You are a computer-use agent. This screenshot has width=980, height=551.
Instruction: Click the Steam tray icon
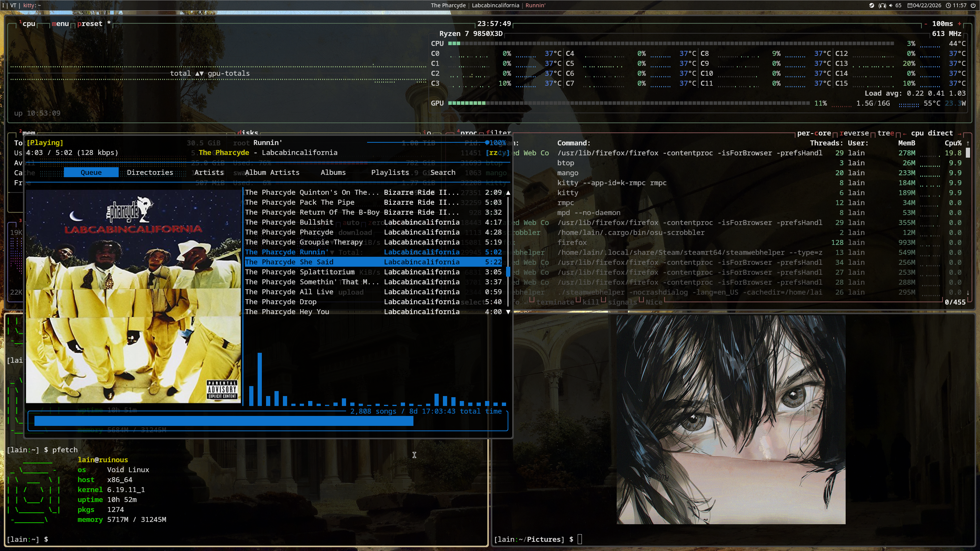click(x=872, y=5)
